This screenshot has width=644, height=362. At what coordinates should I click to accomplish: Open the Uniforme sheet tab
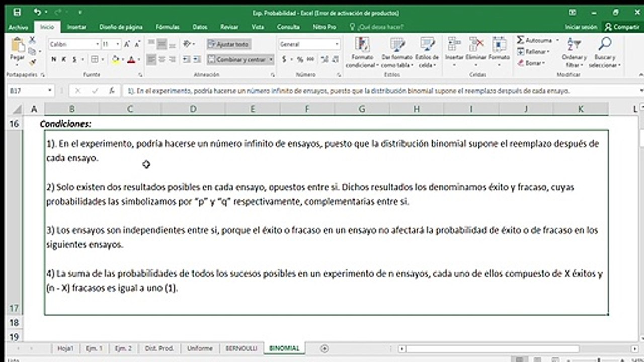pos(200,348)
